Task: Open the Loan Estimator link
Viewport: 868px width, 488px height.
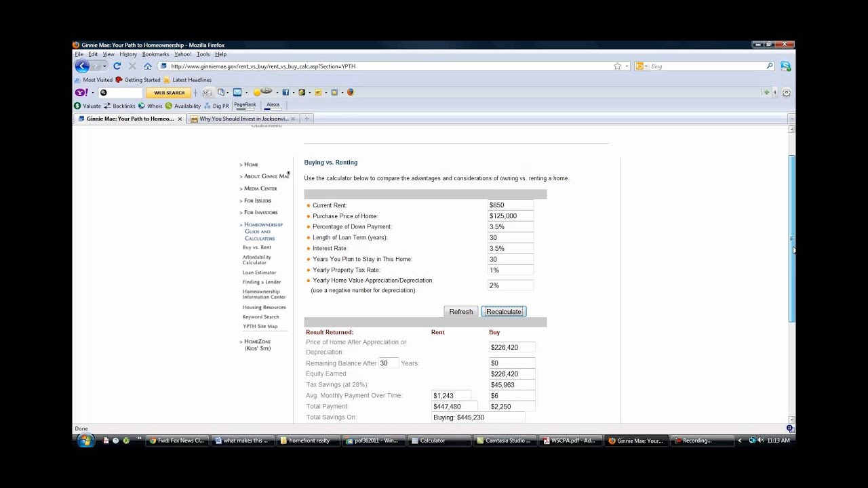Action: 260,272
